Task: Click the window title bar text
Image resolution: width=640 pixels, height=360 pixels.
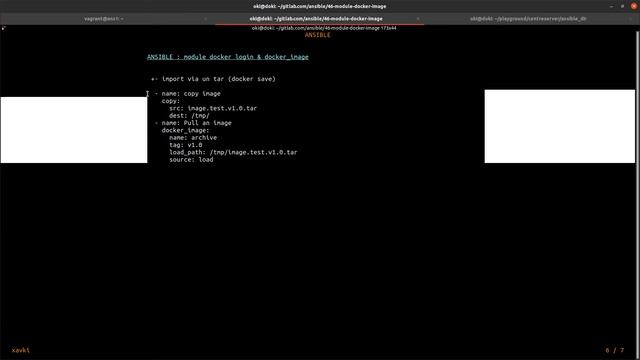Action: click(x=320, y=6)
